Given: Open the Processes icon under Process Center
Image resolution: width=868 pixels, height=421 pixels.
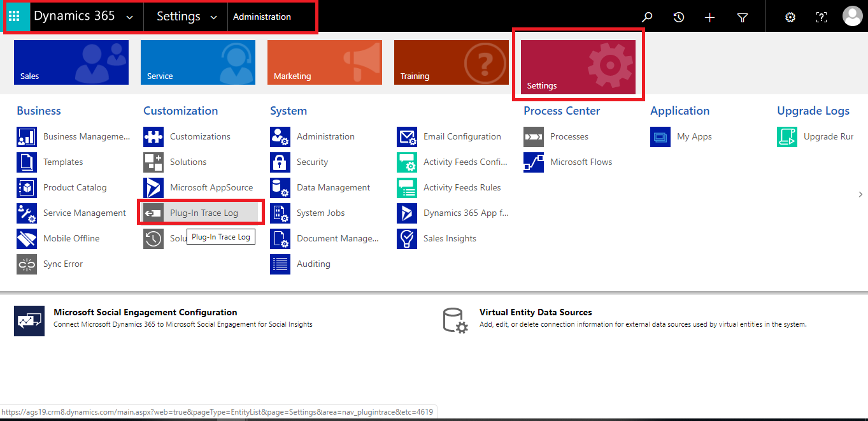Looking at the screenshot, I should tap(533, 136).
